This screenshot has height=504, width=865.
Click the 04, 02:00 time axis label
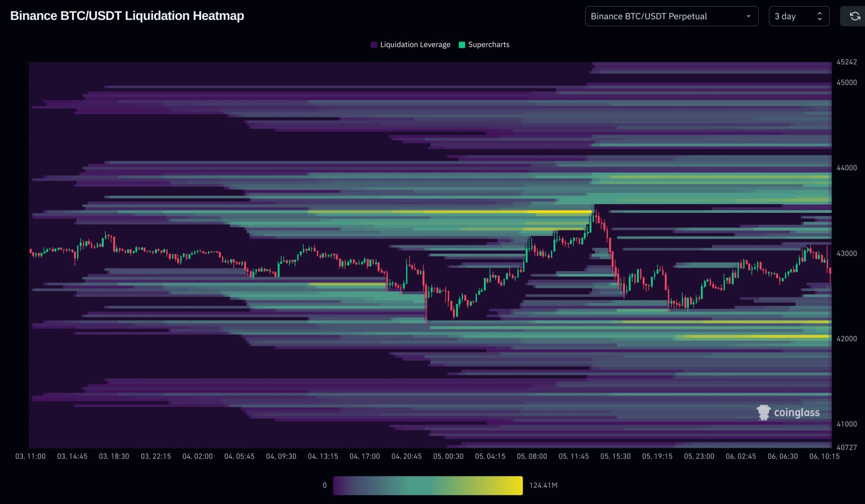[x=197, y=456]
